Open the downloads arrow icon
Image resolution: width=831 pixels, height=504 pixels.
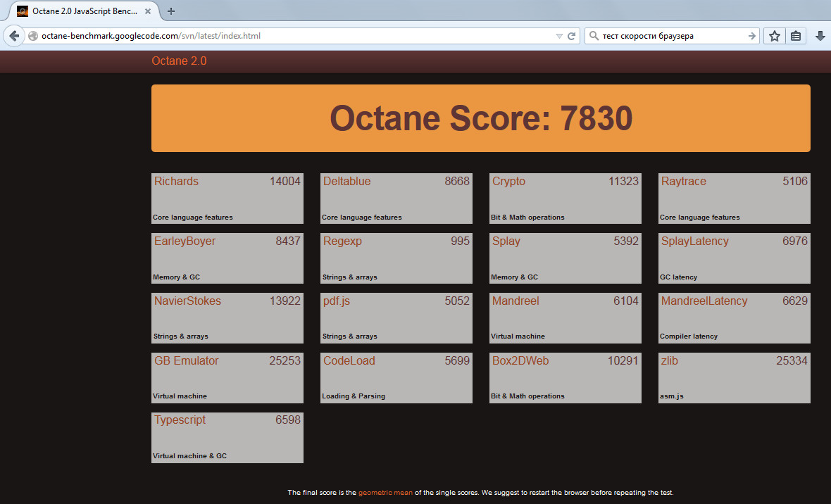pyautogui.click(x=820, y=36)
